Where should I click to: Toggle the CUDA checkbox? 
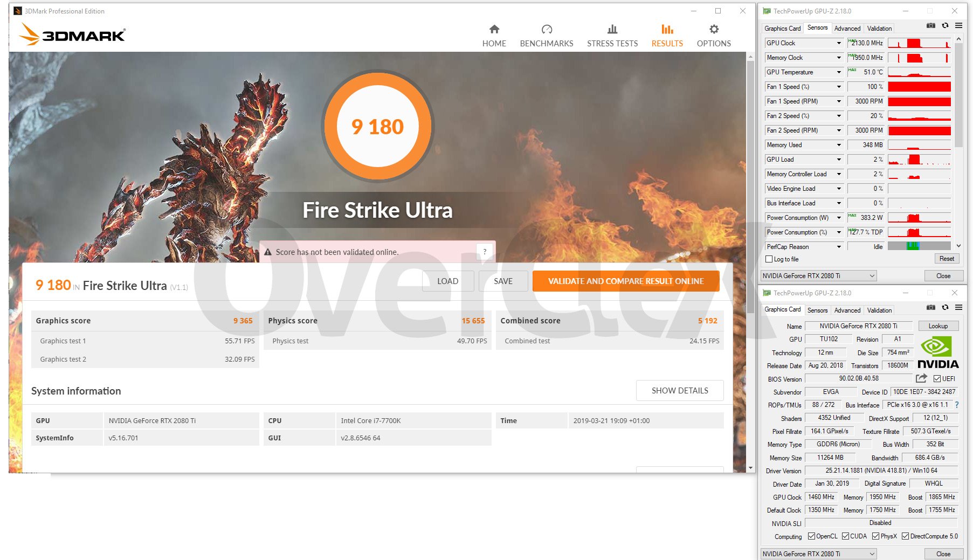click(845, 536)
